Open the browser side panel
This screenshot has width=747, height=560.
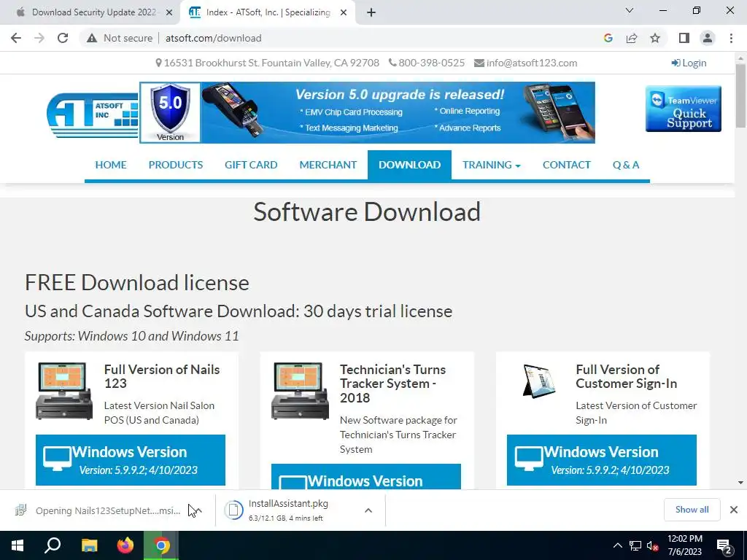pos(684,38)
